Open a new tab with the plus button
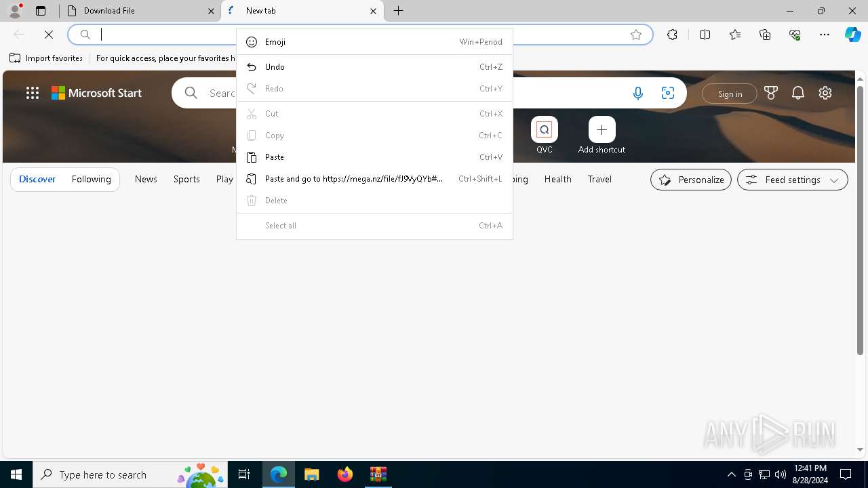 coord(399,11)
